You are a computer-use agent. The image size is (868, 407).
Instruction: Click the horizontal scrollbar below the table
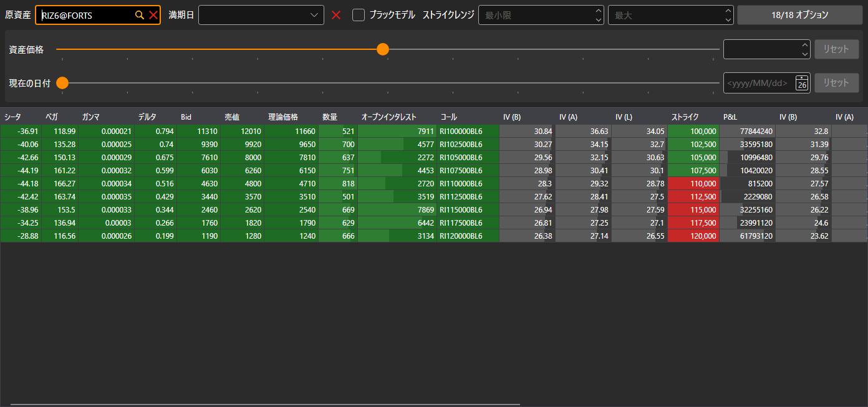click(x=265, y=404)
